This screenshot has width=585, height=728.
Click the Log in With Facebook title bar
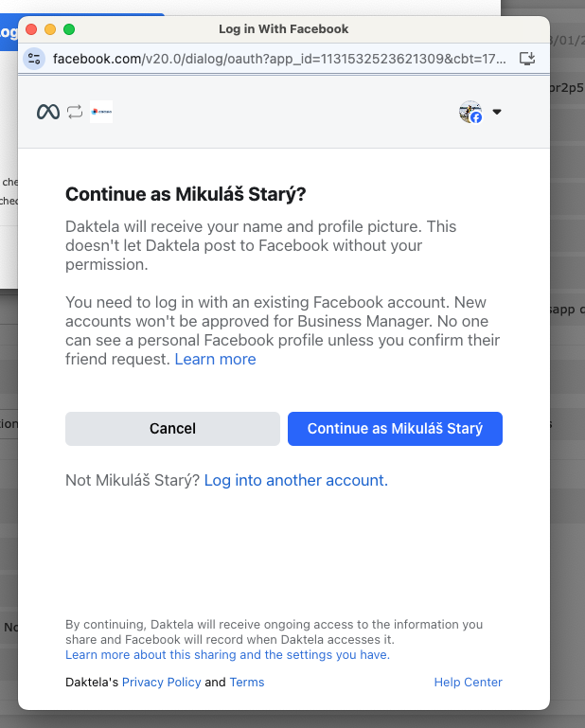[284, 29]
